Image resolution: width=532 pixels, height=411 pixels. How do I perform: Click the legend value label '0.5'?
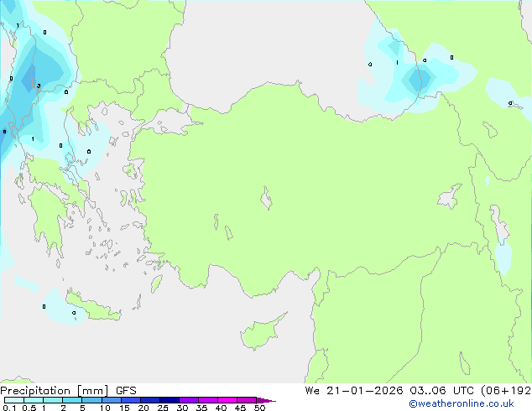point(29,408)
